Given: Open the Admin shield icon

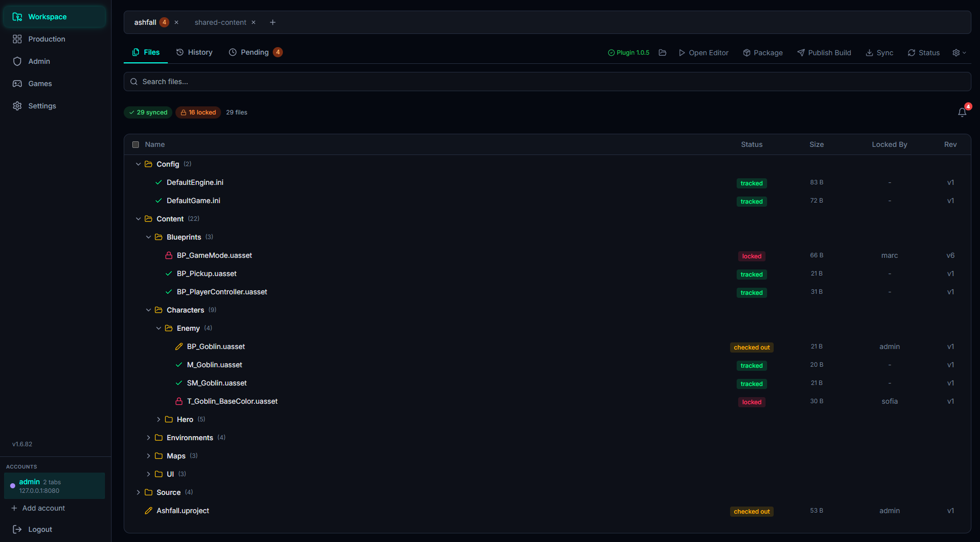Looking at the screenshot, I should [17, 61].
